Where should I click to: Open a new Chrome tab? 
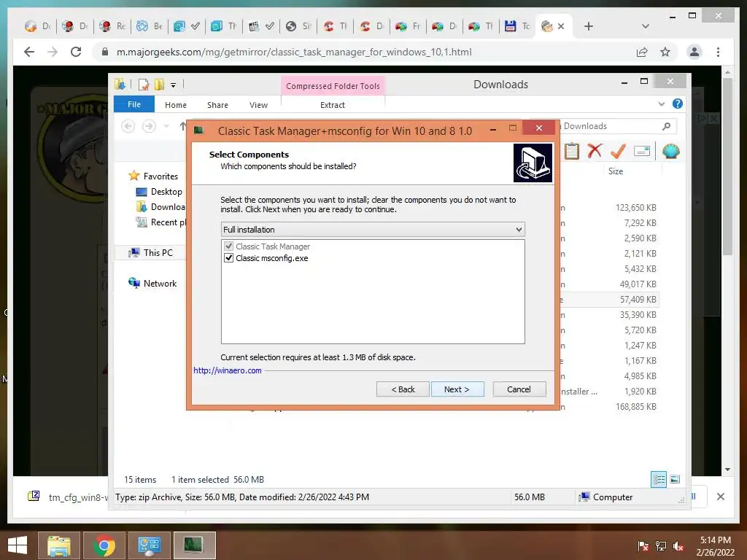pyautogui.click(x=589, y=26)
